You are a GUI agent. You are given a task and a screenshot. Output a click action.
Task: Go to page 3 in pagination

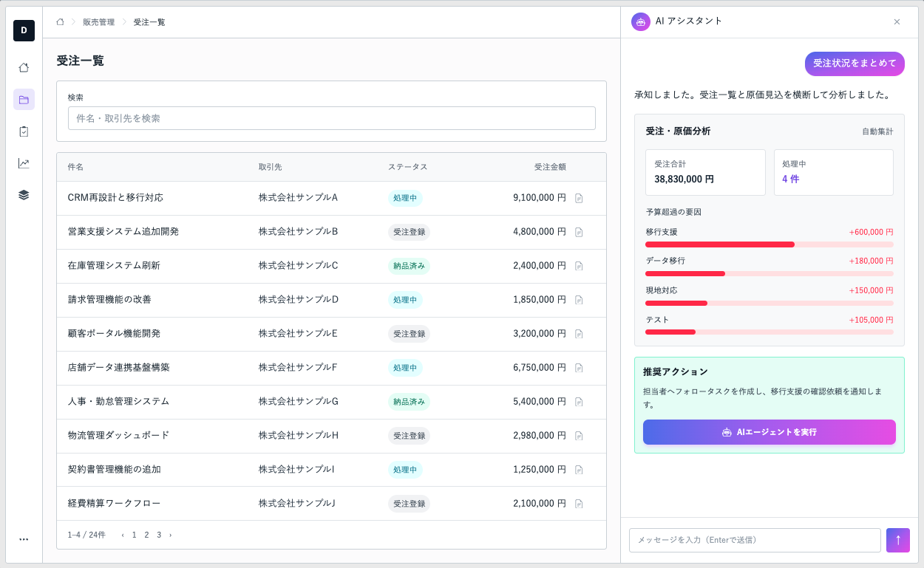pos(159,535)
